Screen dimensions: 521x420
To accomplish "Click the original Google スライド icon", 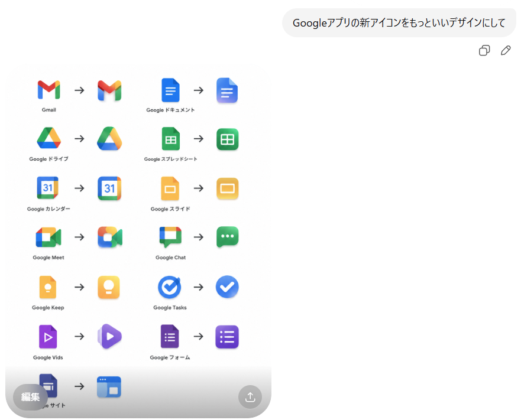I will click(x=170, y=188).
